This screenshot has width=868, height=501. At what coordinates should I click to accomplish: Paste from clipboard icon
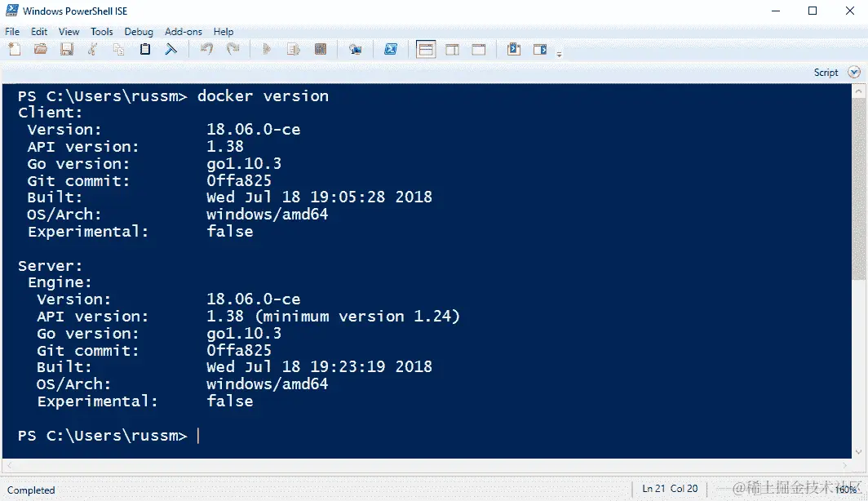[x=145, y=49]
